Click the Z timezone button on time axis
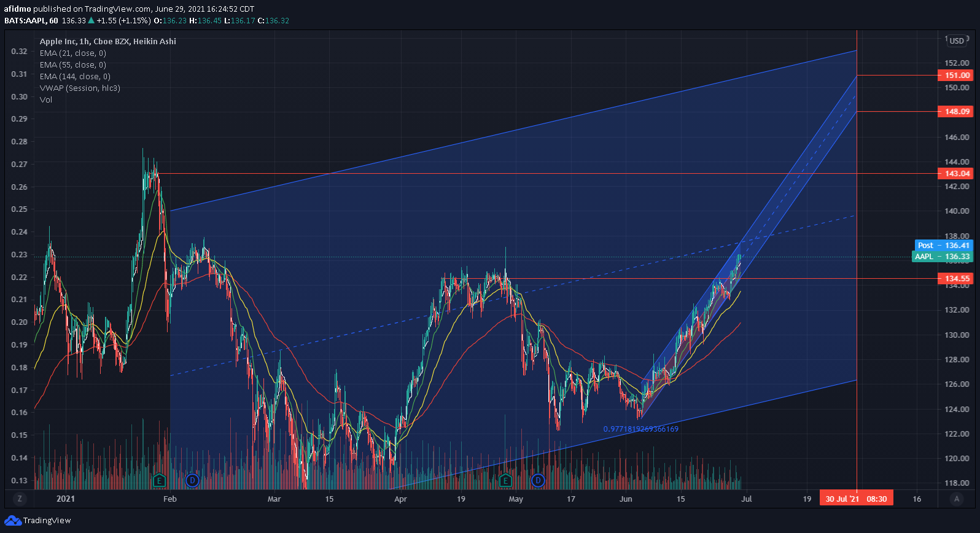Image resolution: width=980 pixels, height=533 pixels. [x=20, y=499]
